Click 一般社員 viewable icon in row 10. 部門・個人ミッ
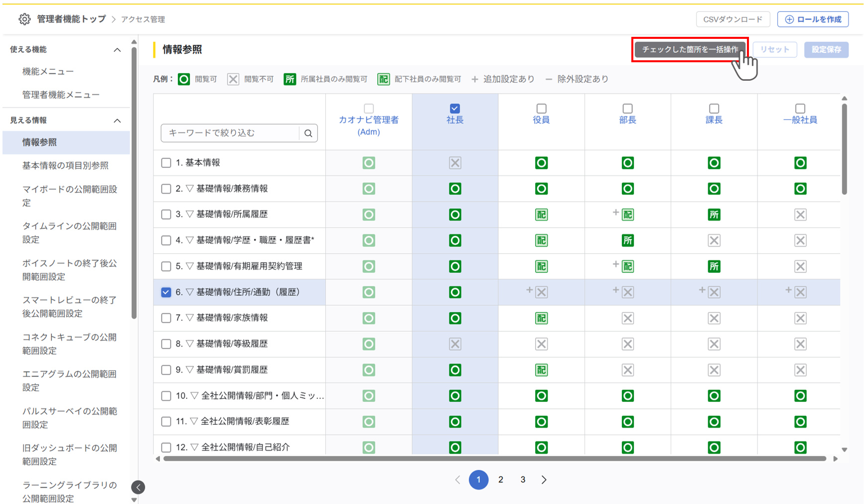The image size is (864, 504). (800, 396)
